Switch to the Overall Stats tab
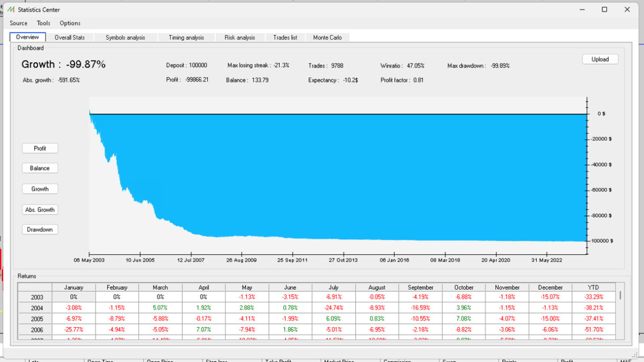The image size is (644, 362). (x=70, y=38)
